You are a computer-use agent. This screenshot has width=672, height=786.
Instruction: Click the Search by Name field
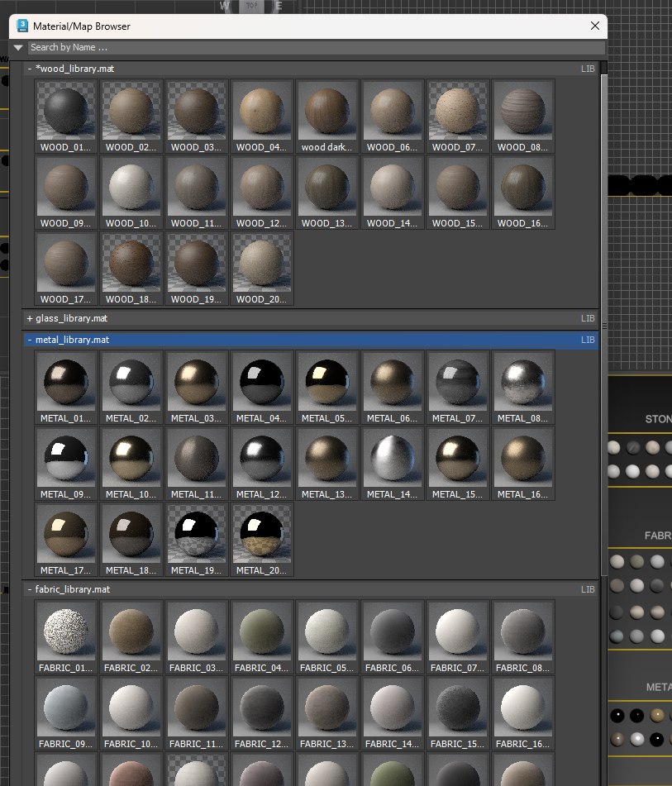tap(317, 47)
